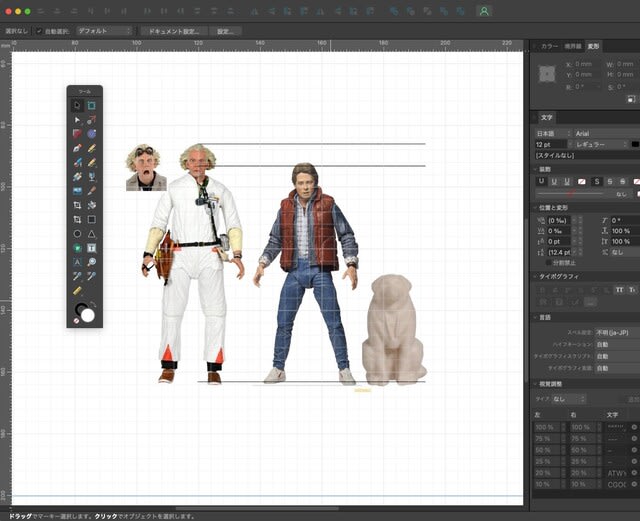
Task: Click the 設定... button
Action: point(225,31)
